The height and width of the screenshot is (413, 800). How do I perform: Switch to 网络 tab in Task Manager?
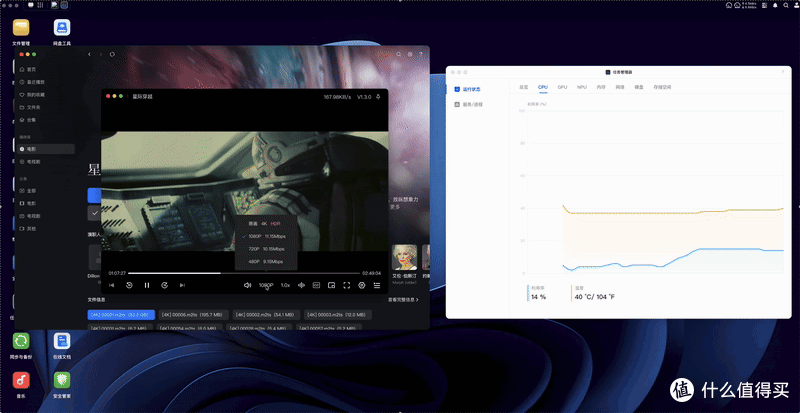click(620, 87)
